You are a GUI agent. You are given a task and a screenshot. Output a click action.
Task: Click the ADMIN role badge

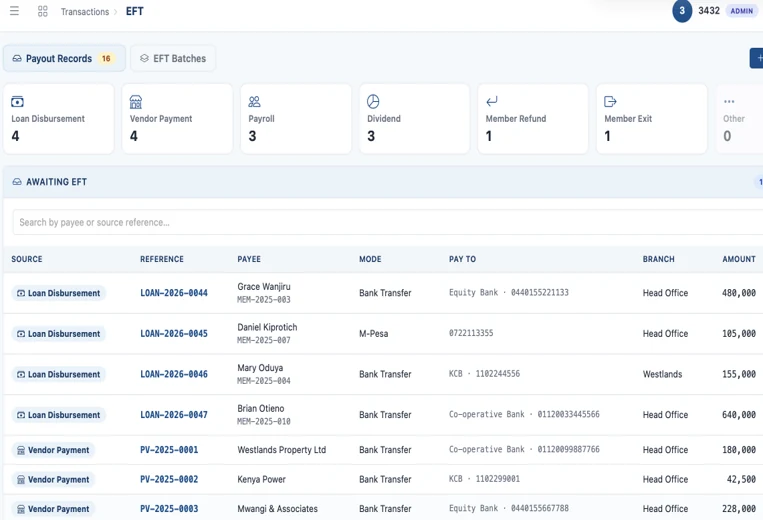[x=741, y=11]
